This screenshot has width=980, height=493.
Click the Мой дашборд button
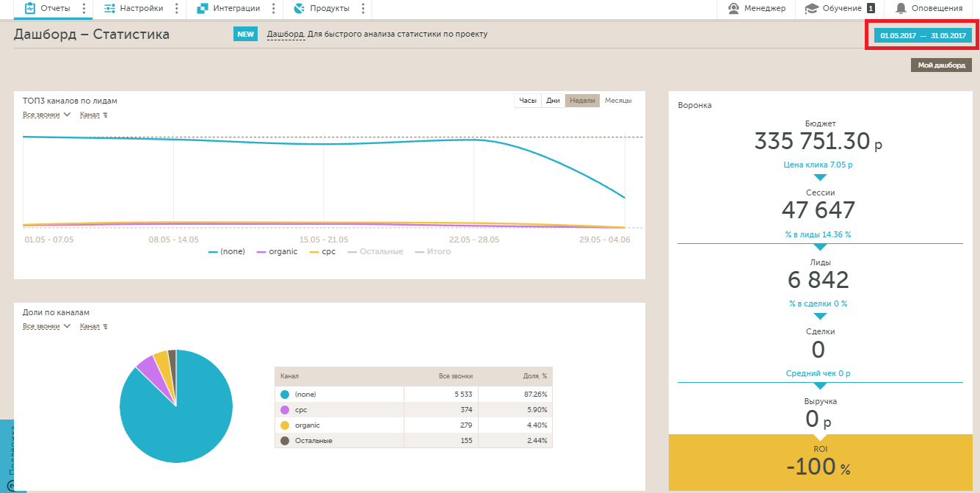click(941, 65)
